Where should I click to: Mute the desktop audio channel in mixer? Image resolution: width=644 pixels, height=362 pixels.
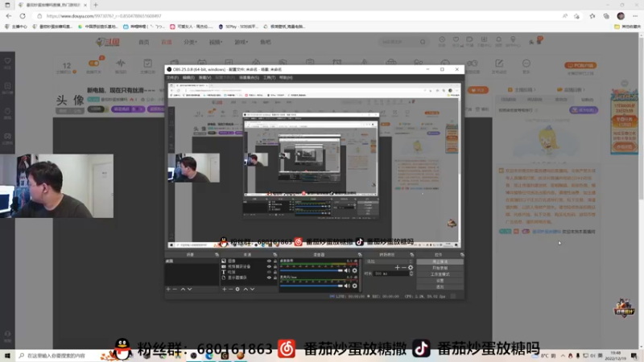(347, 270)
